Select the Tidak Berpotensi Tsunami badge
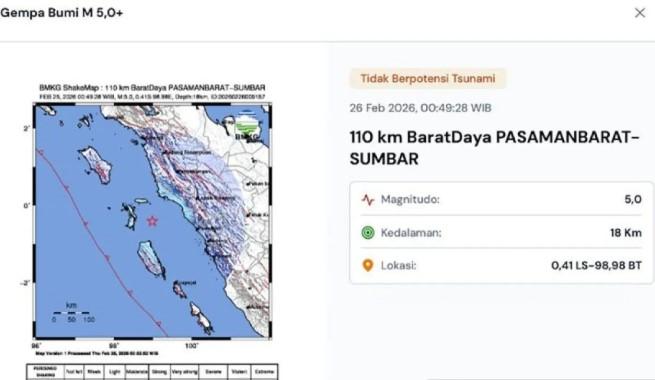Viewport: 655px width, 380px height. click(x=428, y=79)
